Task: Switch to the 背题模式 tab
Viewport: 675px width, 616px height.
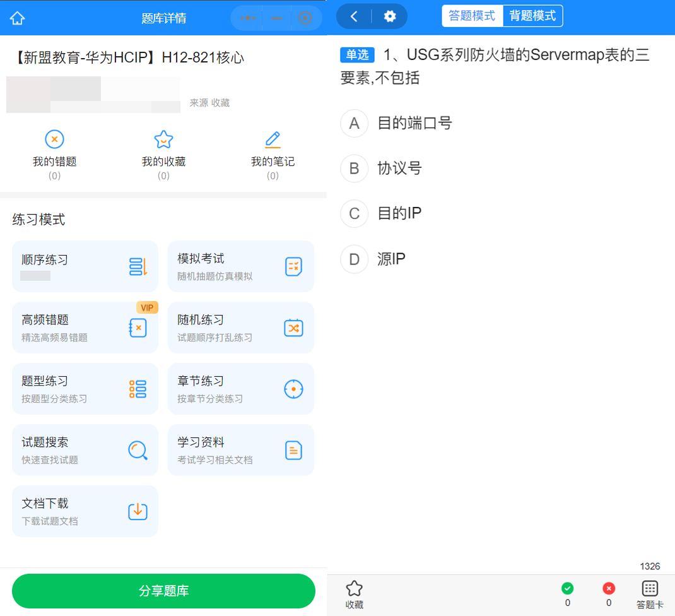Action: [x=532, y=16]
